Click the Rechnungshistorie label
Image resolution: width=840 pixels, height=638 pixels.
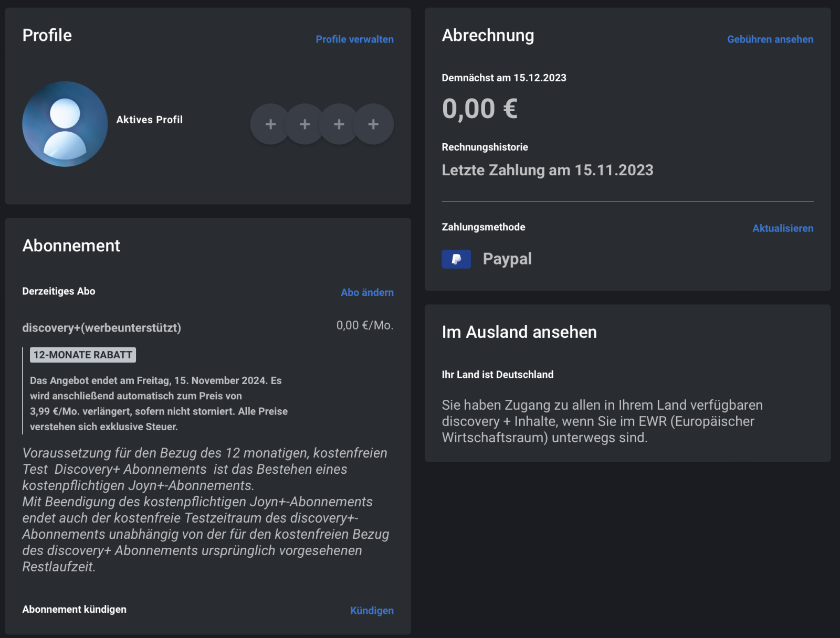click(485, 147)
